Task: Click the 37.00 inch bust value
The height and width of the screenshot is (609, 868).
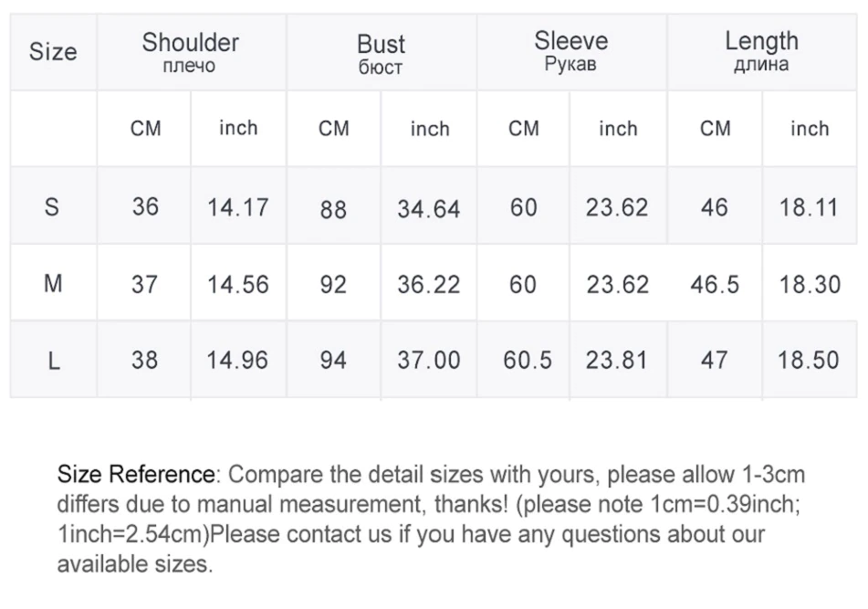Action: click(x=428, y=361)
